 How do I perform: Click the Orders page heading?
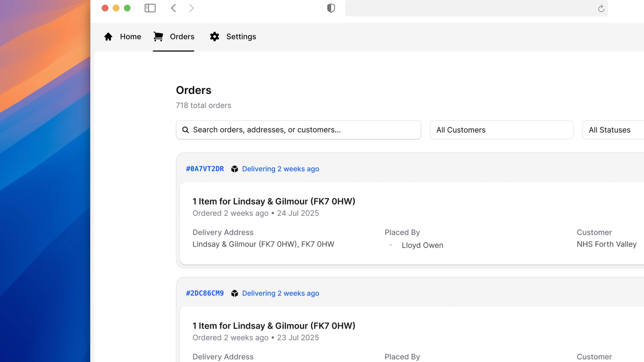click(194, 90)
